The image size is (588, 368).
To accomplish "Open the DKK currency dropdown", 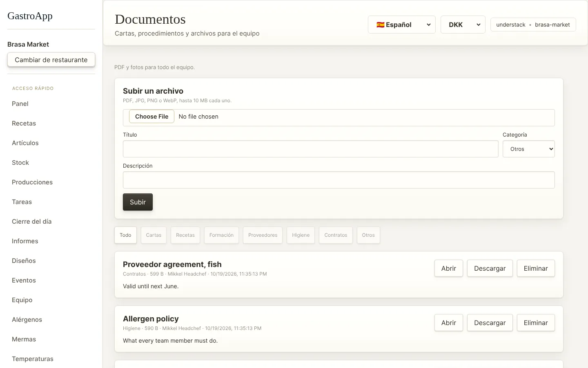I will click(463, 25).
